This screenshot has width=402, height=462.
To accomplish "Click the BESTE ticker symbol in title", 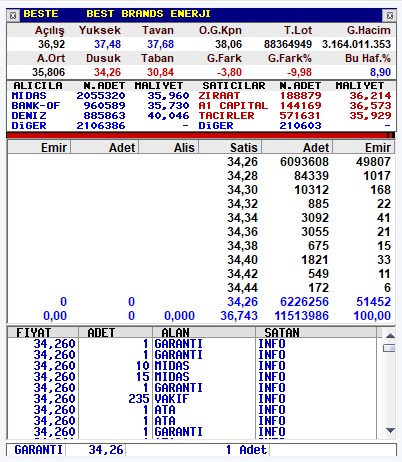I will (41, 14).
